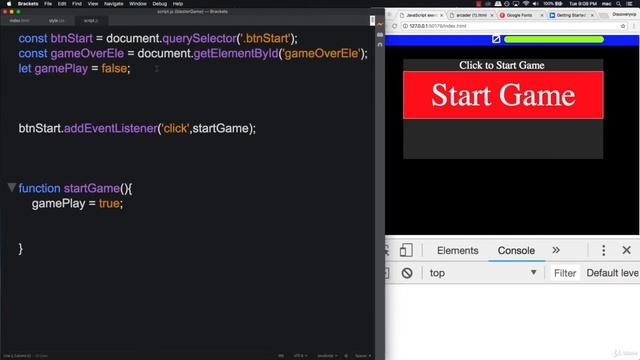Clear the console with the ban icon

(407, 273)
